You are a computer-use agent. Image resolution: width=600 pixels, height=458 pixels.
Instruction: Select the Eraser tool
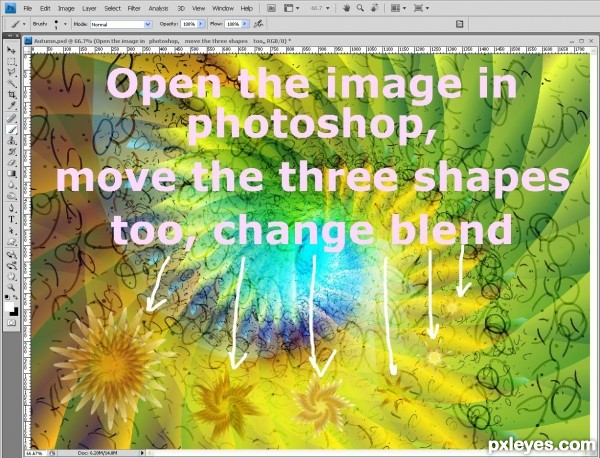[x=11, y=163]
